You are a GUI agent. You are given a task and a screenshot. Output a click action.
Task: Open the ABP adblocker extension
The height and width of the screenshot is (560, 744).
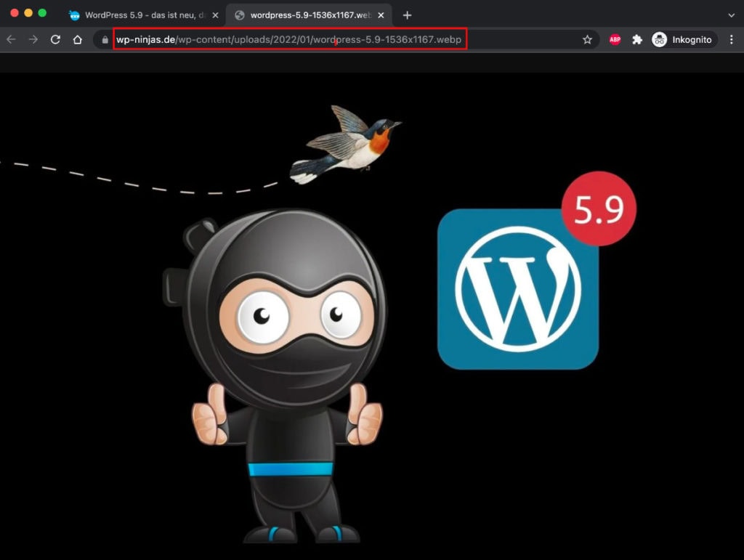615,39
